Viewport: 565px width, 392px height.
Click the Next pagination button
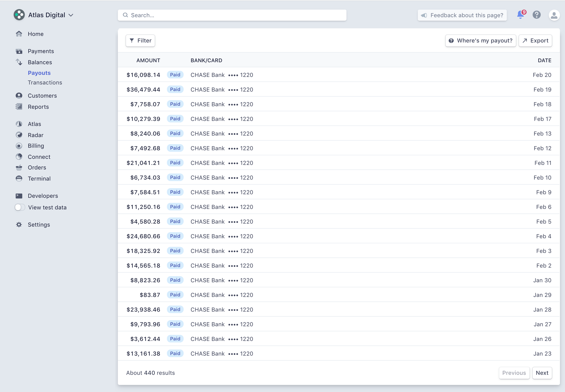point(542,373)
